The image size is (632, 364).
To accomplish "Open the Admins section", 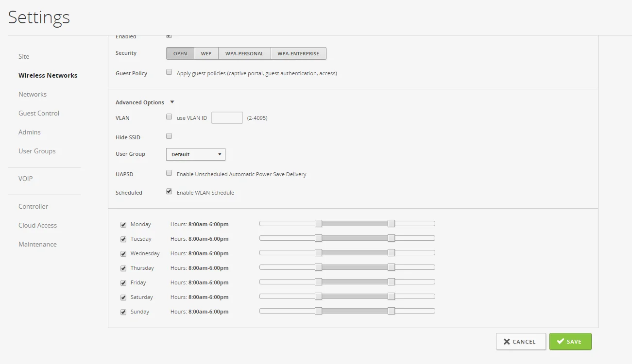I will click(30, 132).
